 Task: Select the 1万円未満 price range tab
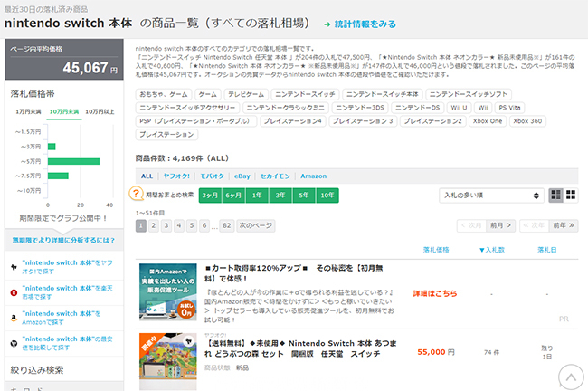(29, 111)
